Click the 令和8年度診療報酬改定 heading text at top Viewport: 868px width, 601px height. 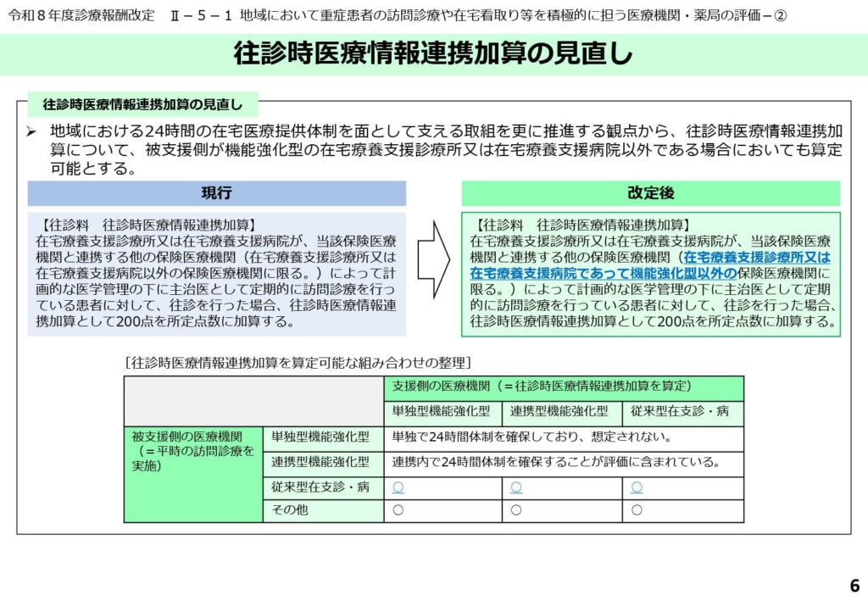pos(85,15)
